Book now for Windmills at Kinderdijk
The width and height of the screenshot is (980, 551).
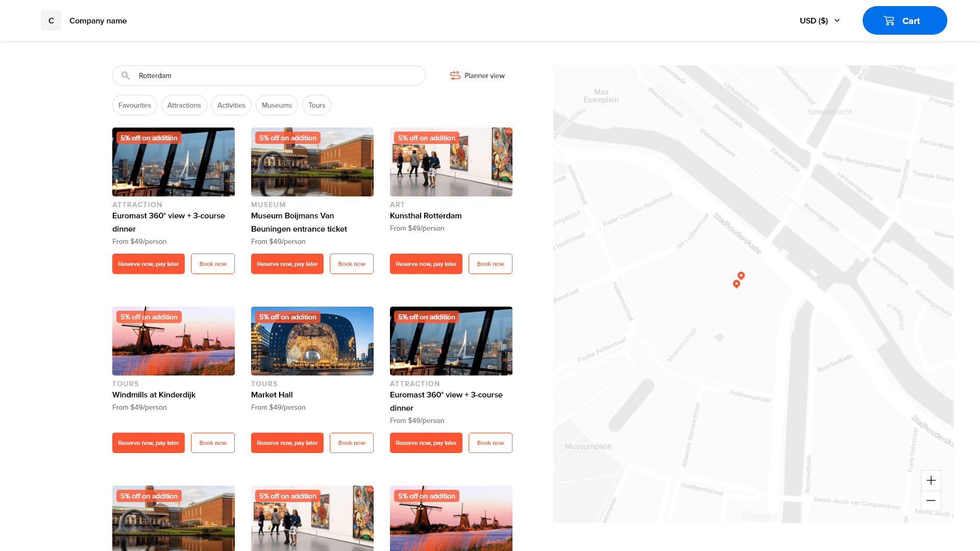pos(213,443)
